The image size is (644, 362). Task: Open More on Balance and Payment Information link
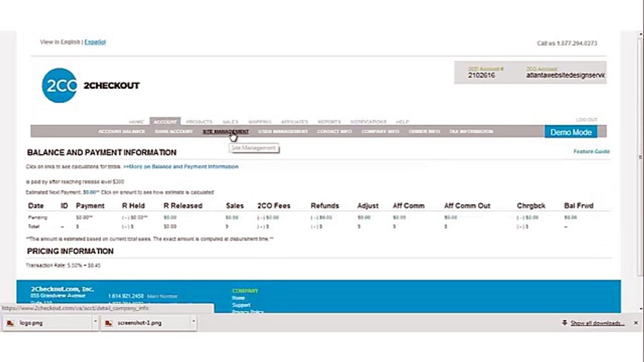[x=181, y=166]
